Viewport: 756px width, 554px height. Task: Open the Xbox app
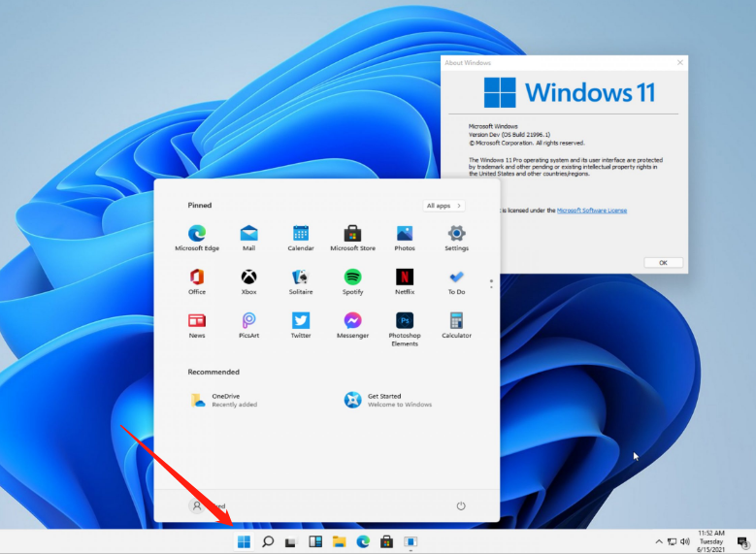point(248,281)
